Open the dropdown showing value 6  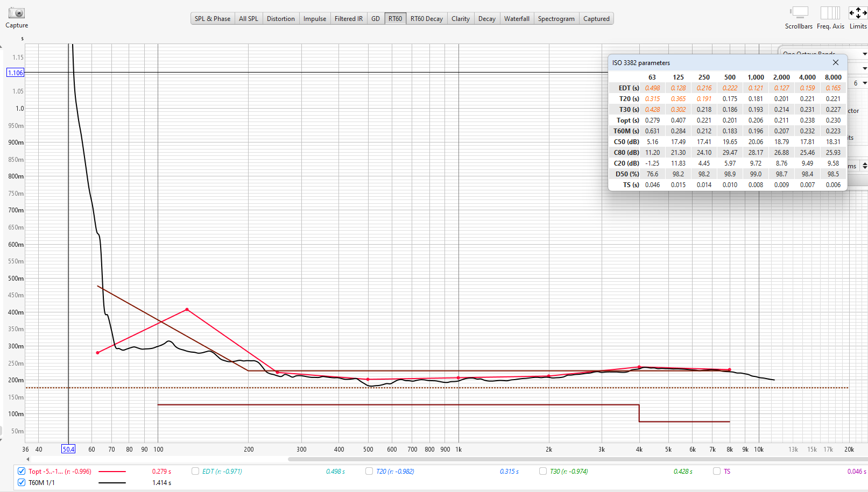[x=864, y=83]
